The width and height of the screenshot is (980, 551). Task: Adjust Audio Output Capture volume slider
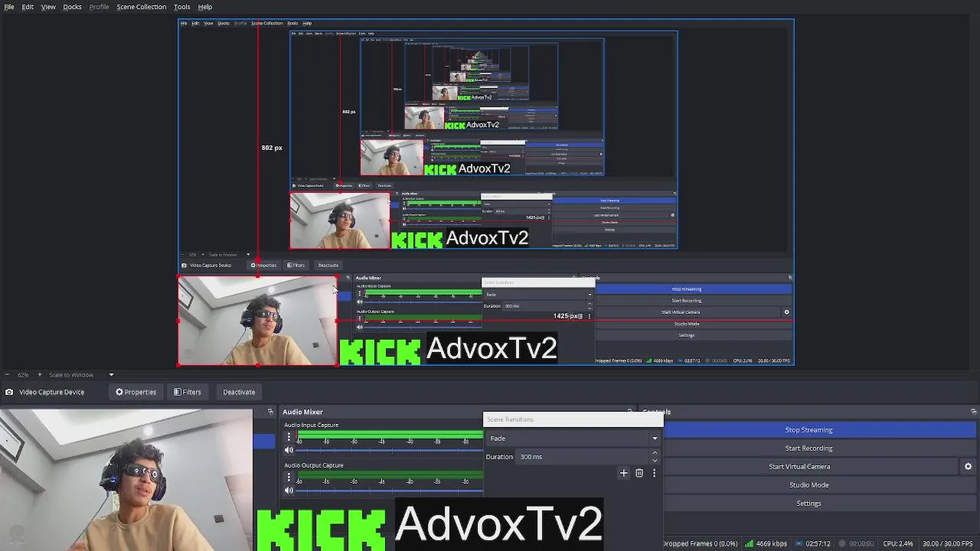pyautogui.click(x=390, y=491)
